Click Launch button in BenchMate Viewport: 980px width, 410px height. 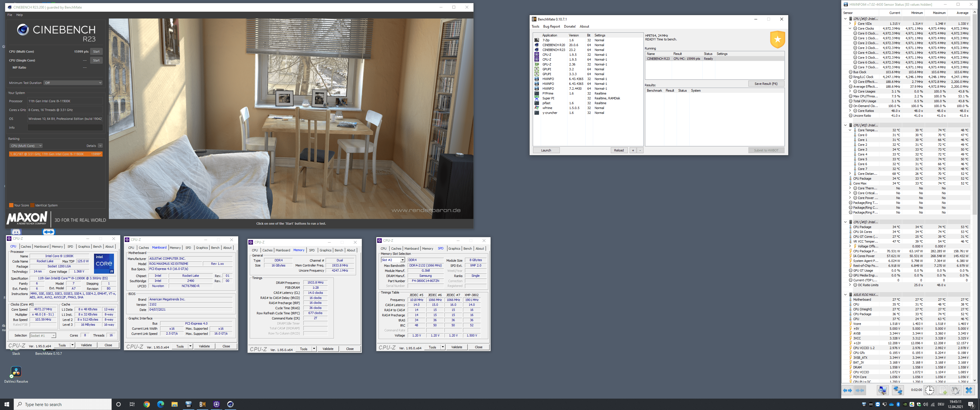click(x=546, y=150)
